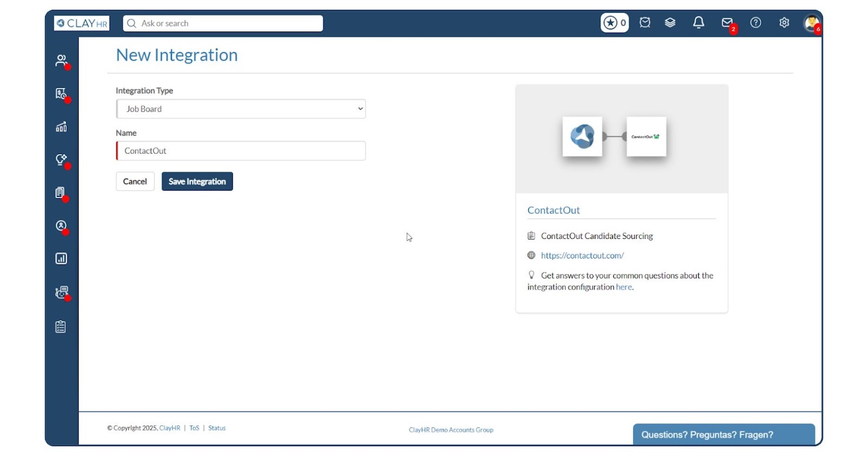Open the help question mark icon
Screen dimensions: 868x456
(756, 22)
